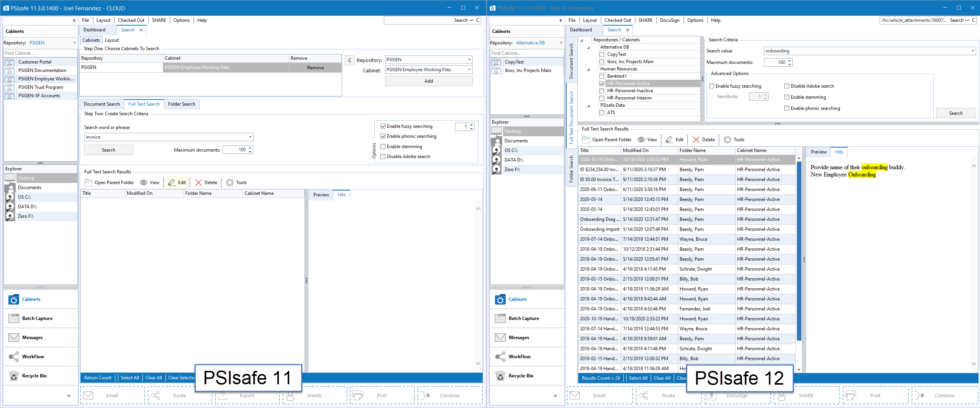The height and width of the screenshot is (408, 980).
Task: Expand the onboarding Search value dropdown
Action: [x=972, y=51]
